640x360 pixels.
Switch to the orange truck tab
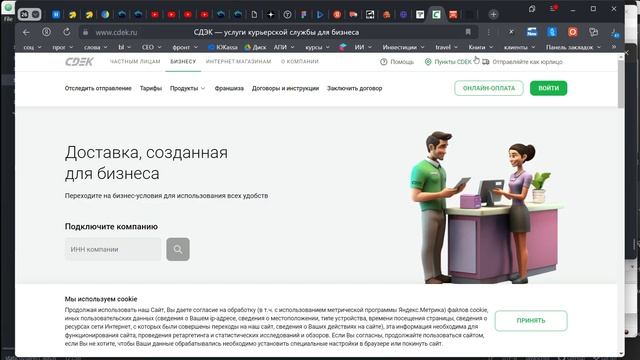point(353,15)
